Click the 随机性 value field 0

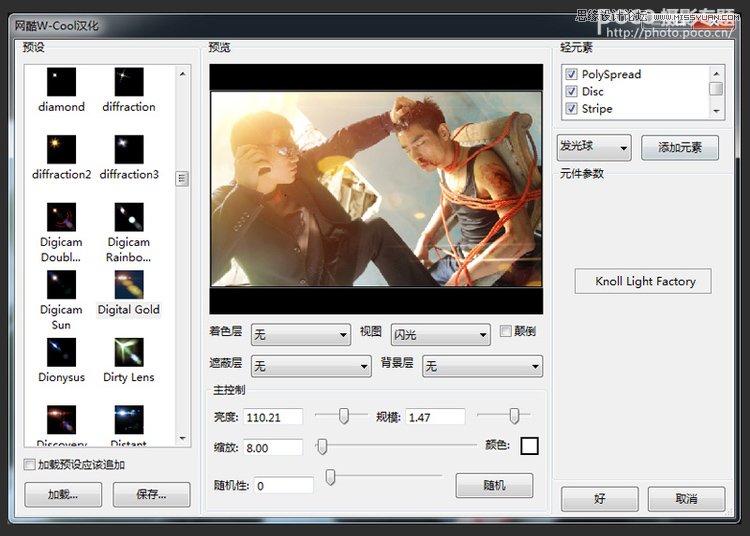pyautogui.click(x=284, y=485)
